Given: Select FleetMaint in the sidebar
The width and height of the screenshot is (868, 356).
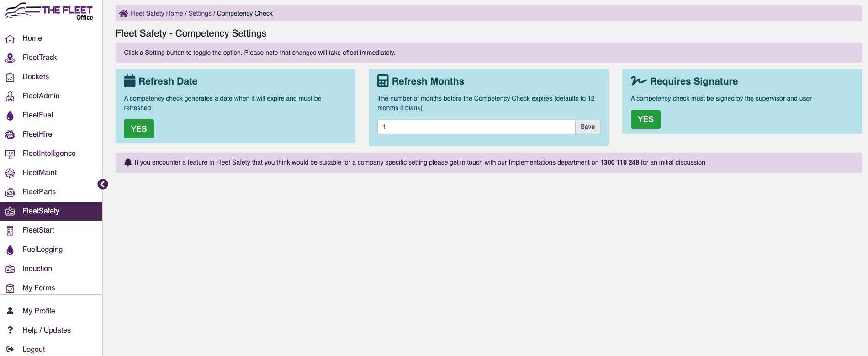Looking at the screenshot, I should pyautogui.click(x=51, y=173).
